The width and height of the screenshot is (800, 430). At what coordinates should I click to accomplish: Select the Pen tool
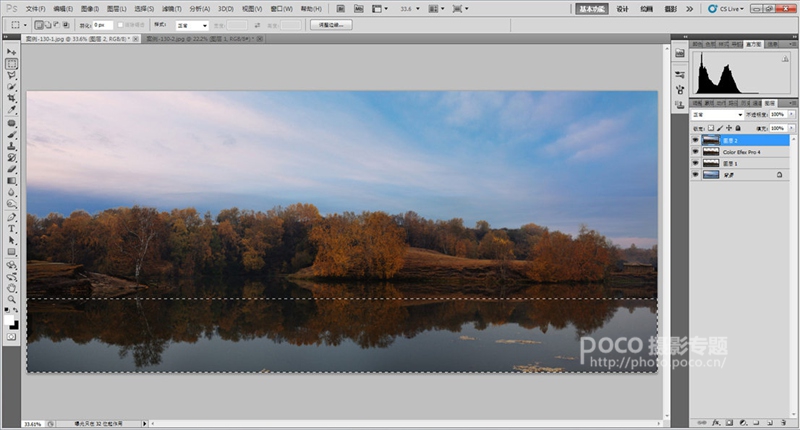[11, 217]
